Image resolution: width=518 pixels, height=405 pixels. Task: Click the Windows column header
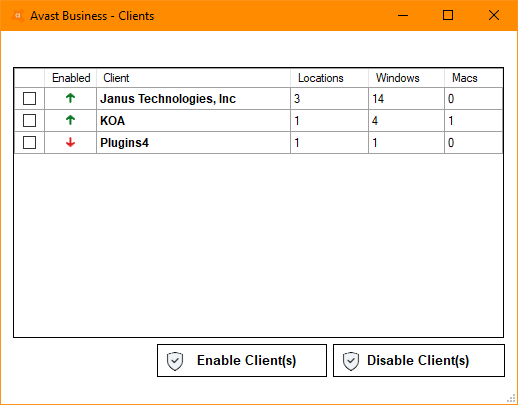point(406,78)
